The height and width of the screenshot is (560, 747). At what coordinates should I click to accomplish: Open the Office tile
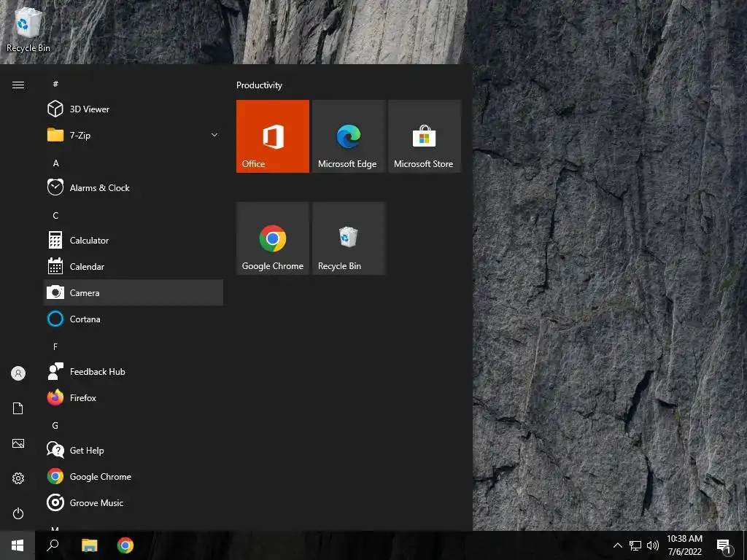(273, 136)
